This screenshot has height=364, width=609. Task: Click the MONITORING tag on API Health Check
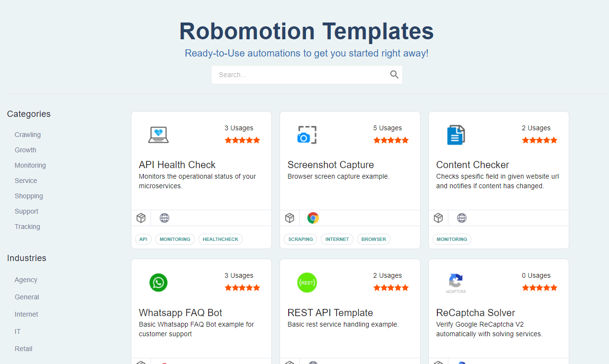click(175, 239)
